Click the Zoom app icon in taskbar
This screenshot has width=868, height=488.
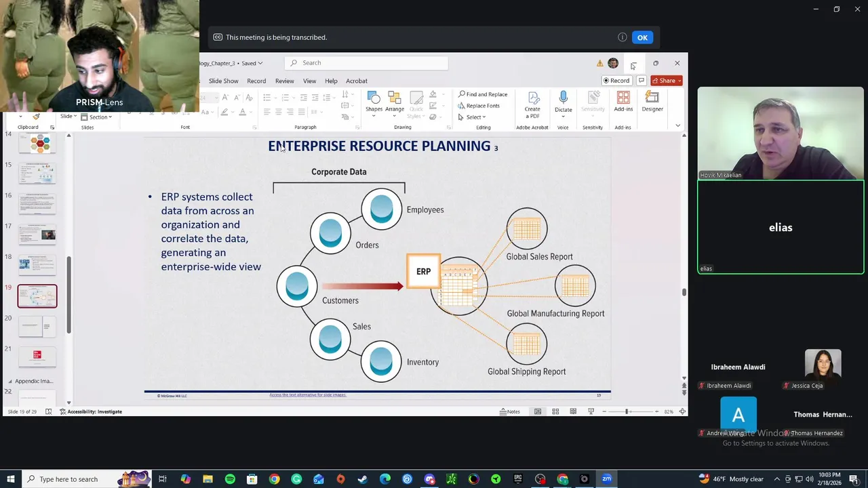click(606, 479)
